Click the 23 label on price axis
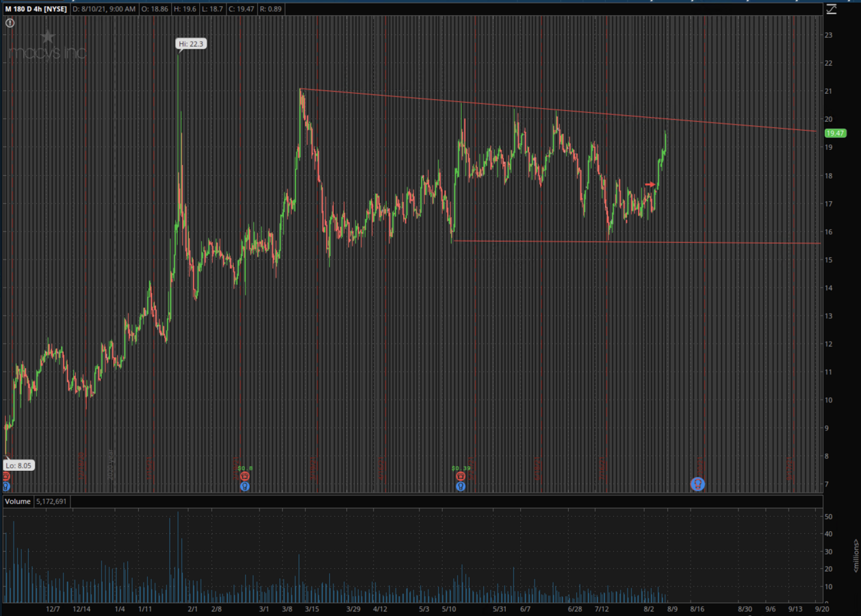Image resolution: width=861 pixels, height=616 pixels. click(828, 35)
